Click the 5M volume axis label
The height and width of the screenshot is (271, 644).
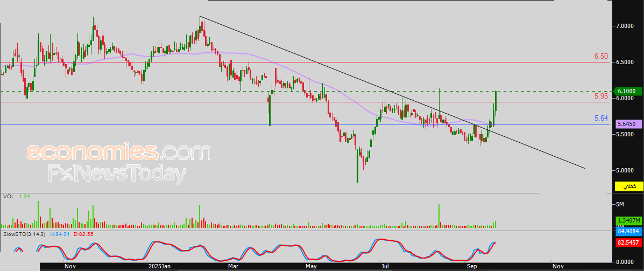[620, 204]
